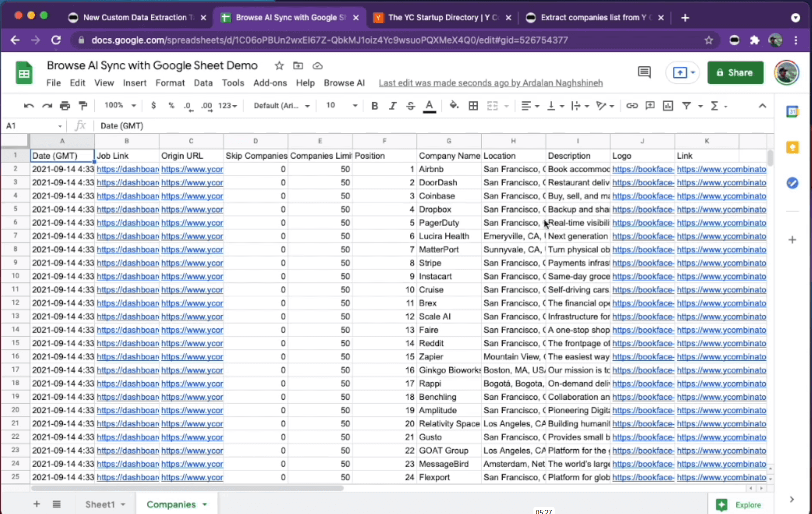Toggle bold formatting
Image resolution: width=812 pixels, height=514 pixels.
[375, 106]
